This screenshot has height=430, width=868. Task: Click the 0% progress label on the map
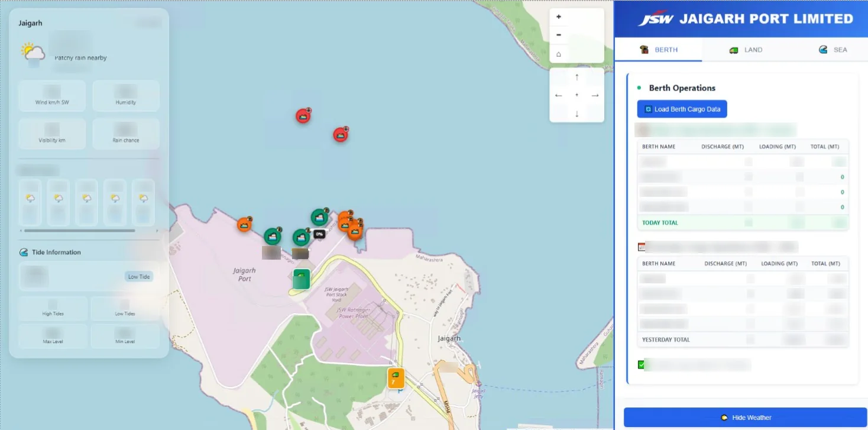[319, 234]
